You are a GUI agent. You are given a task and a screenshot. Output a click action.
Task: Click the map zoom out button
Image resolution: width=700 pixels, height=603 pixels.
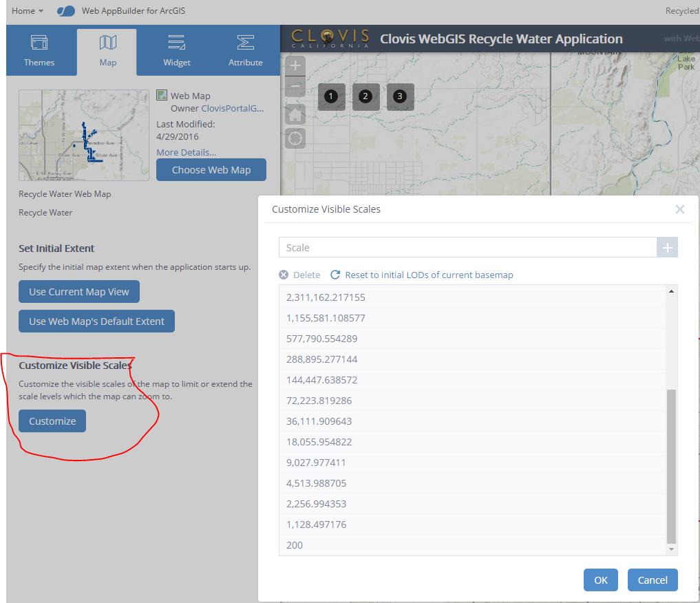[295, 86]
